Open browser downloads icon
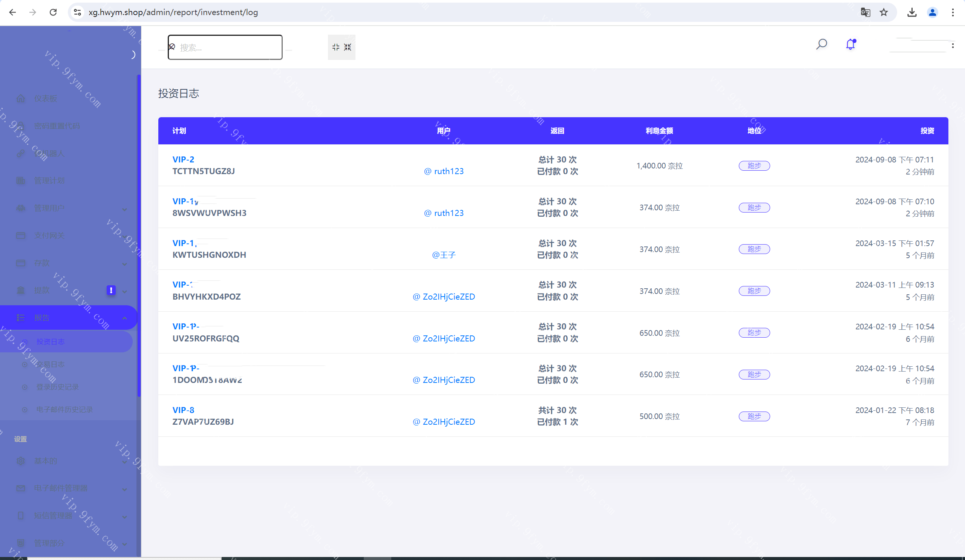 (912, 12)
